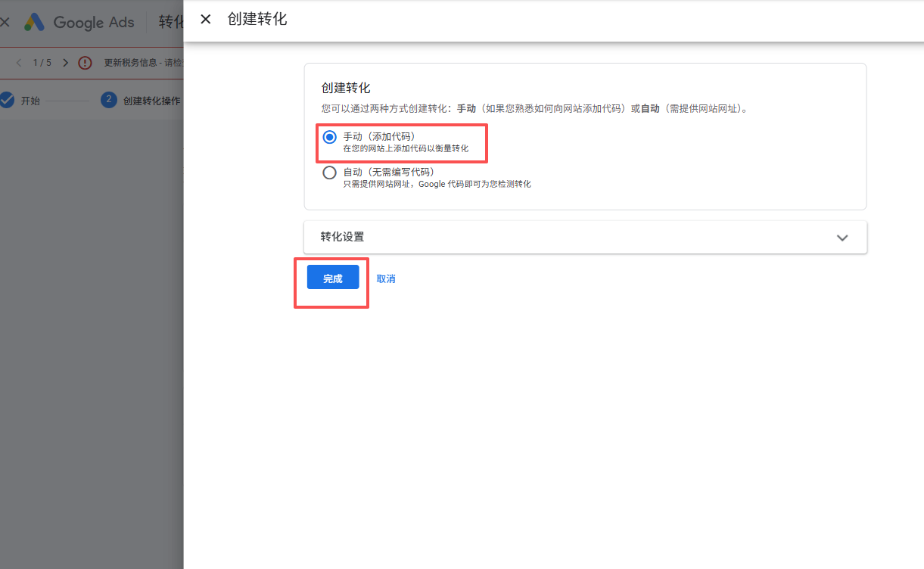Go back to the 开始 step label

click(x=30, y=101)
